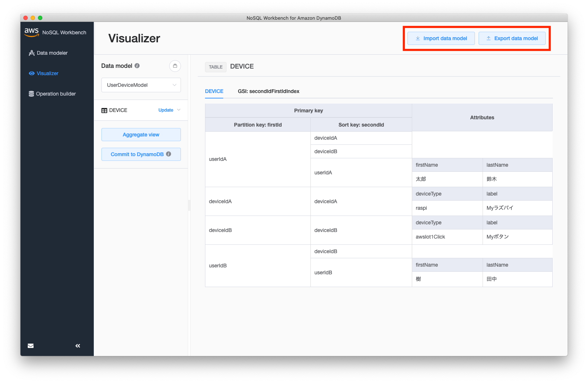
Task: Open the Data modeler section
Action: [x=51, y=53]
